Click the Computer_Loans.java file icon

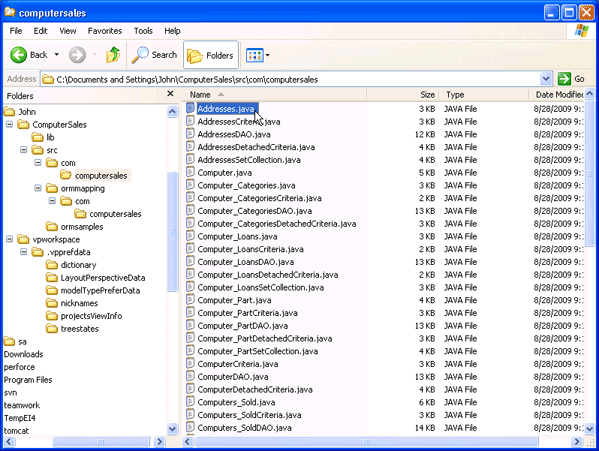tap(190, 236)
